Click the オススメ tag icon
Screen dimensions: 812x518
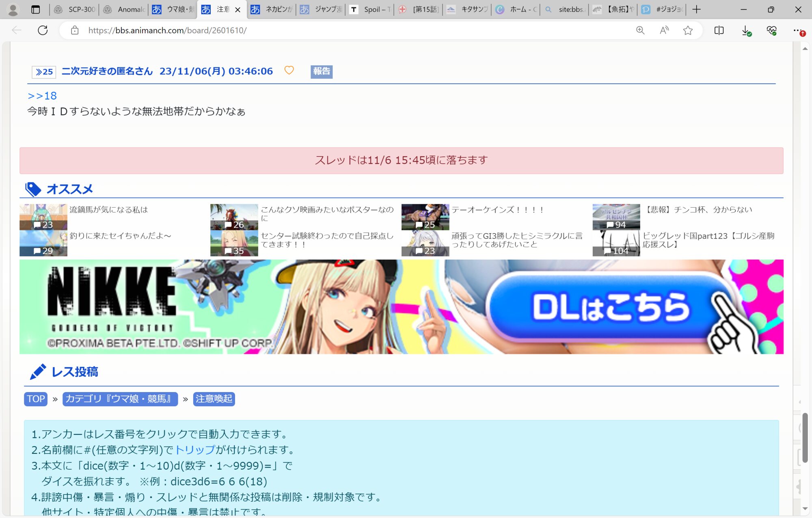click(x=33, y=189)
